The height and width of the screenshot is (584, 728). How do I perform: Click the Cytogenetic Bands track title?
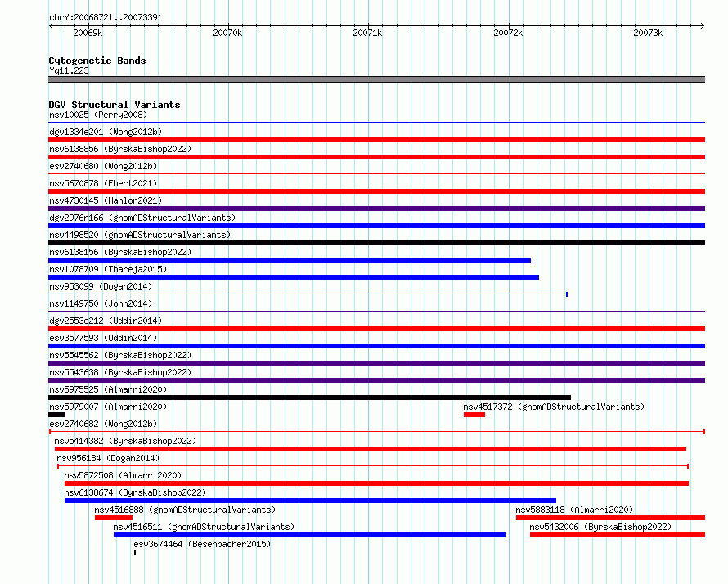97,61
